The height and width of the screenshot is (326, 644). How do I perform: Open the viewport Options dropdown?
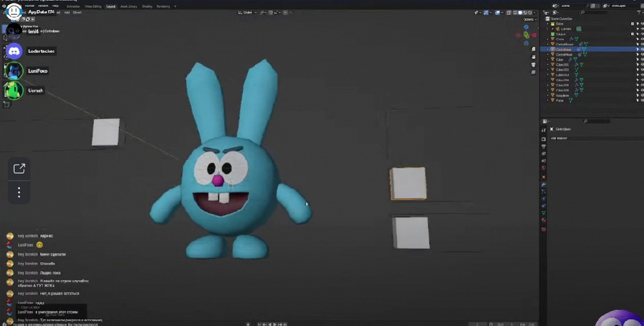click(530, 19)
